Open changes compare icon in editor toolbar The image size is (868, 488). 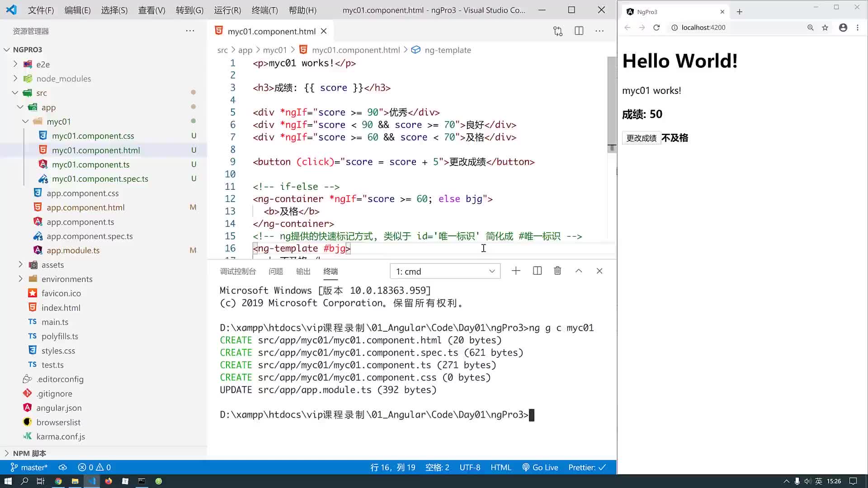(x=558, y=31)
